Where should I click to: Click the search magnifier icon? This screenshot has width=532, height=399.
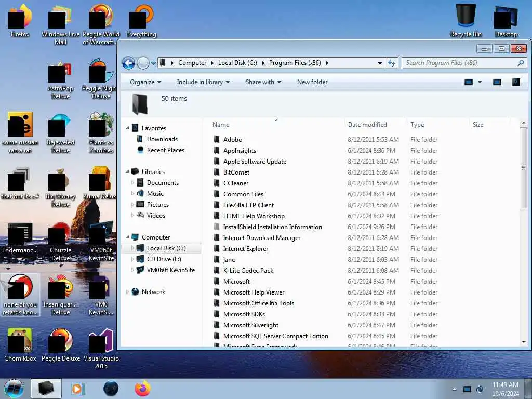(521, 63)
